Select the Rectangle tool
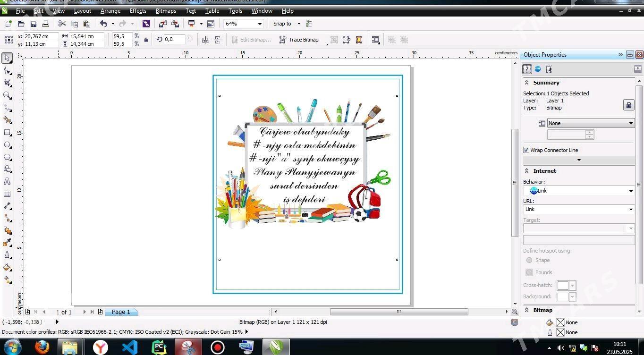The height and width of the screenshot is (355, 644). [x=7, y=133]
